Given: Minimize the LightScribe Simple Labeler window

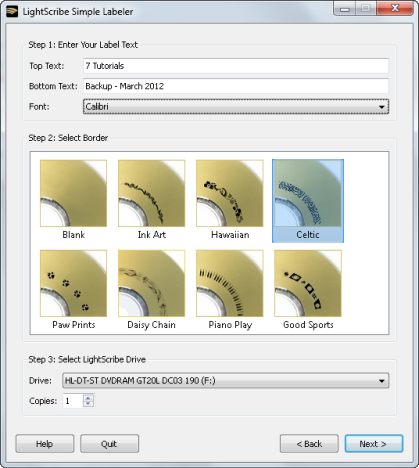Looking at the screenshot, I should (x=345, y=9).
